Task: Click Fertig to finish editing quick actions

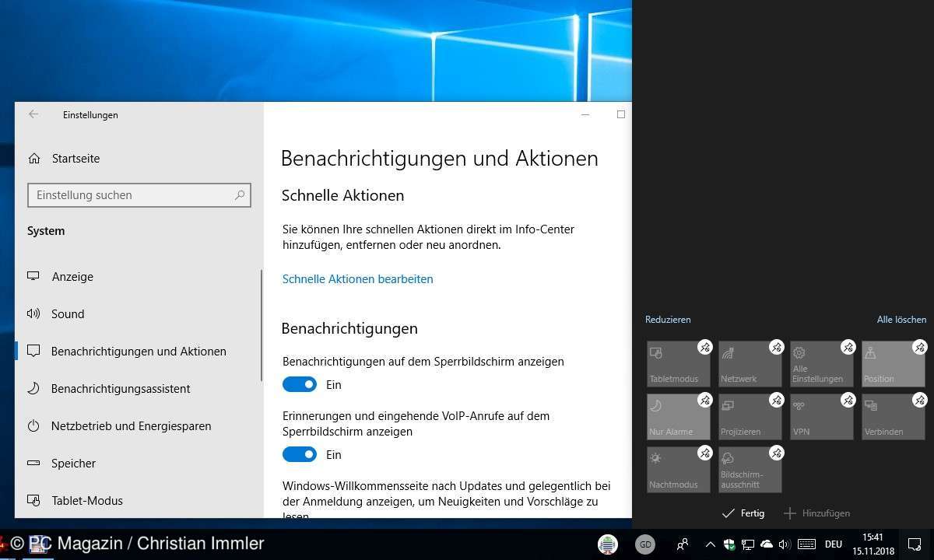Action: 743,513
